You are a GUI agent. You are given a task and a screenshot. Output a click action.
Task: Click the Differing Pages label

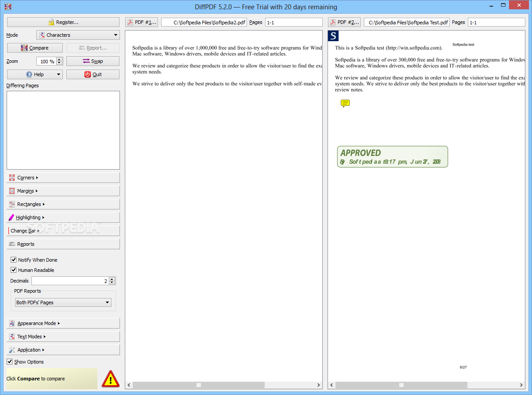[23, 85]
